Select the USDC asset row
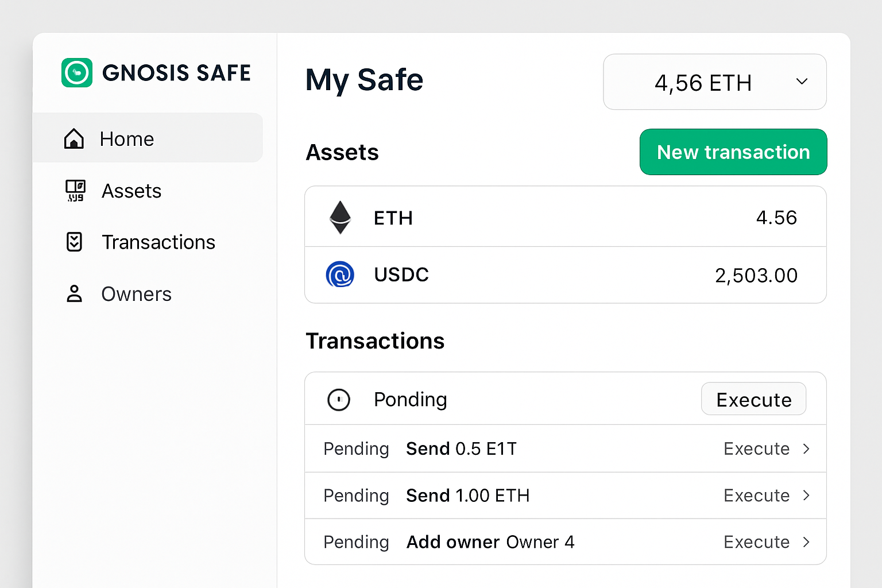Screen dimensions: 882x588 [565, 274]
